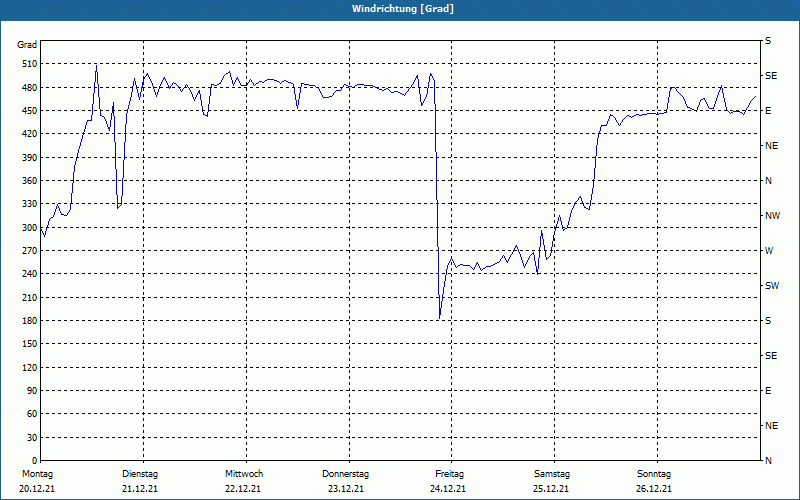Select the 420 degree axis label
800x500 pixels.
point(30,134)
